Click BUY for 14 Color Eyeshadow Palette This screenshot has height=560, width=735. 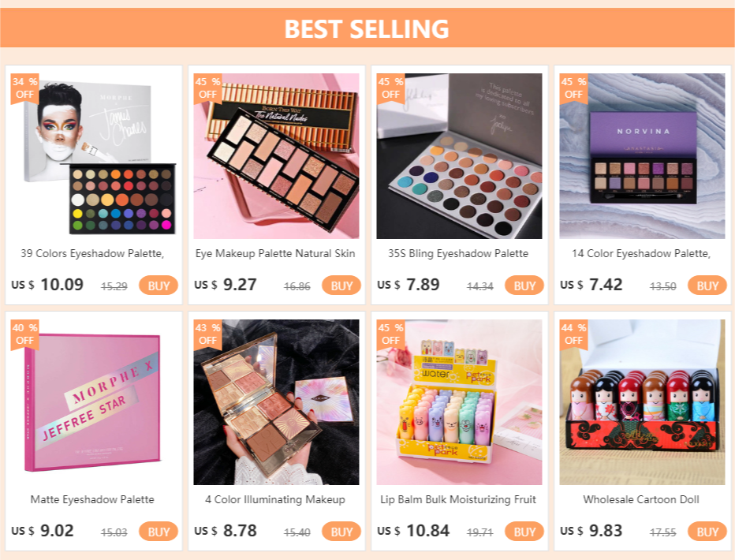pos(707,286)
